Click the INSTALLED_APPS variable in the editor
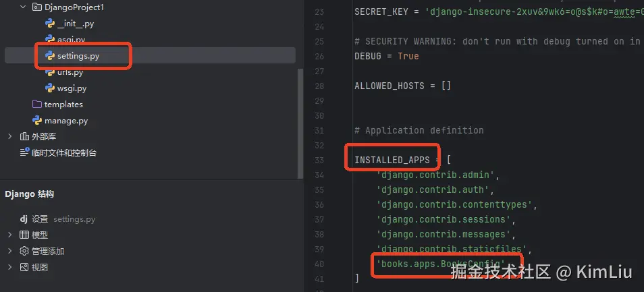Viewport: 644px width, 292px height. (392, 160)
